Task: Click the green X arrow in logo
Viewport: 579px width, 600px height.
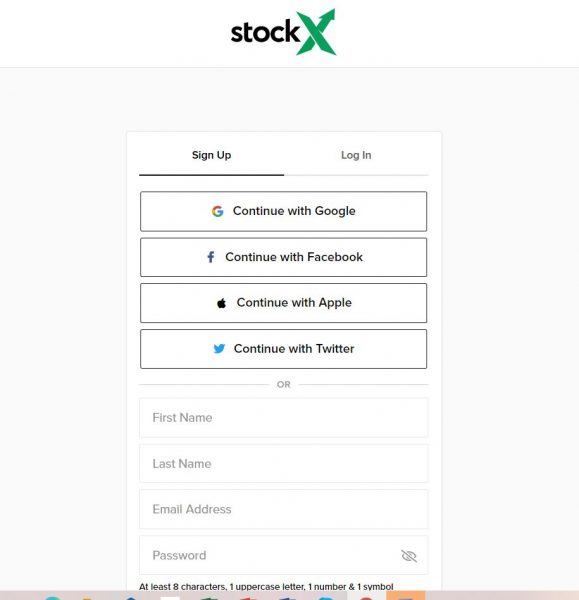Action: pyautogui.click(x=316, y=32)
